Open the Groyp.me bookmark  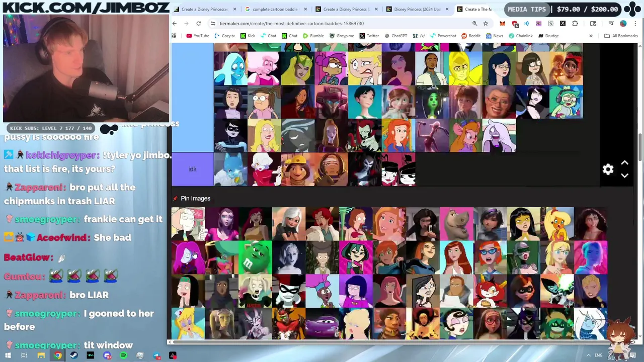pos(342,36)
